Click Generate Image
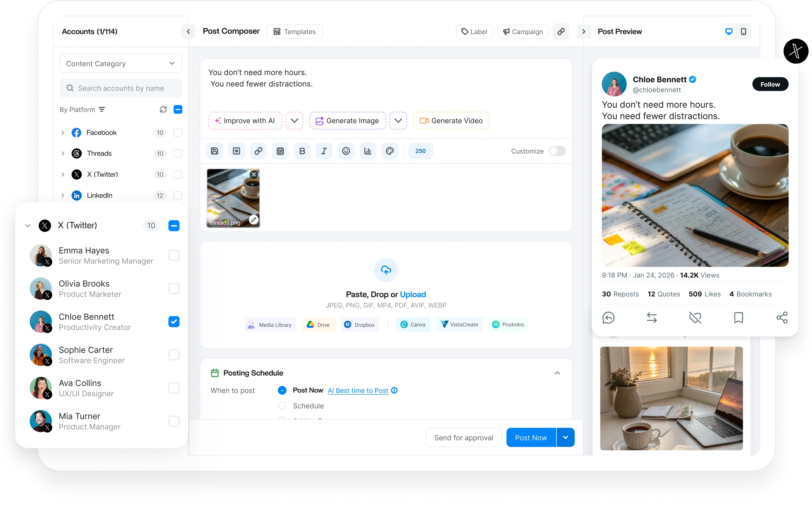812x506 pixels. point(348,121)
